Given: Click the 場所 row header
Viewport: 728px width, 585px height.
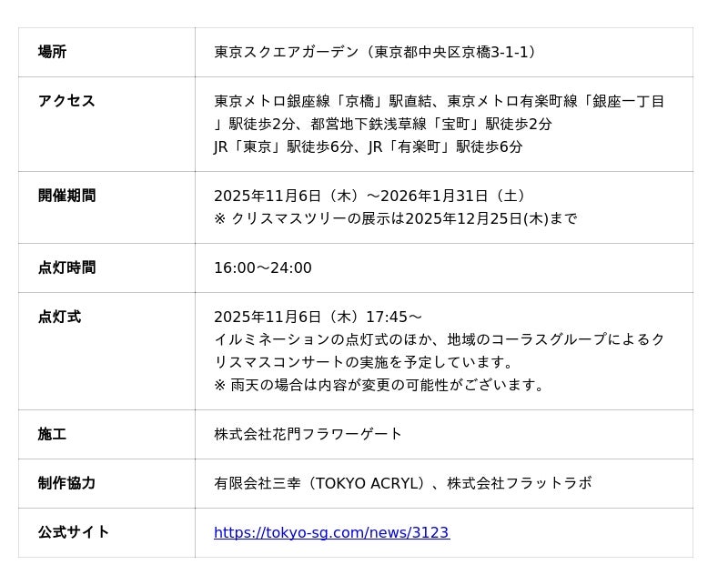Looking at the screenshot, I should tap(53, 52).
